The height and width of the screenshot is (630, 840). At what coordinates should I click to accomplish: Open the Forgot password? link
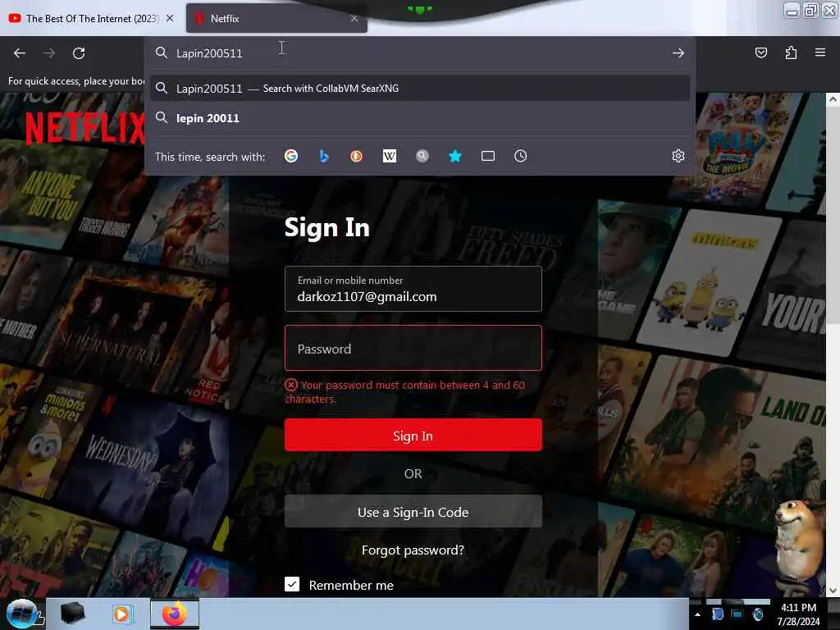pos(413,550)
